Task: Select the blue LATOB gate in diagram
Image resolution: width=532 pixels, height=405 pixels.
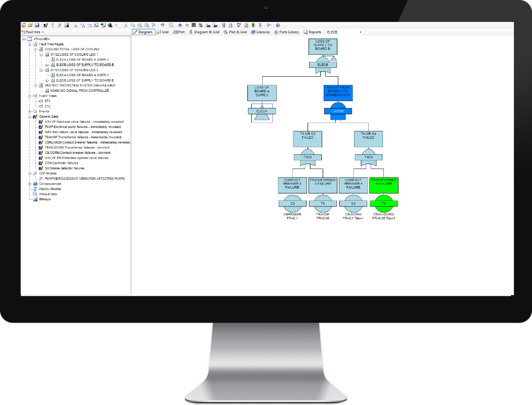Action: [x=338, y=111]
